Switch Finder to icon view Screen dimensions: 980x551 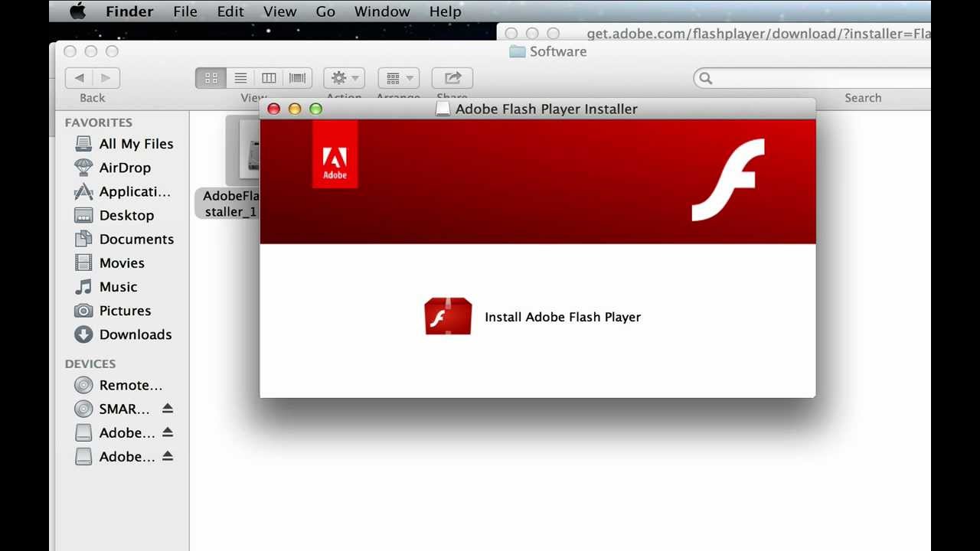211,77
